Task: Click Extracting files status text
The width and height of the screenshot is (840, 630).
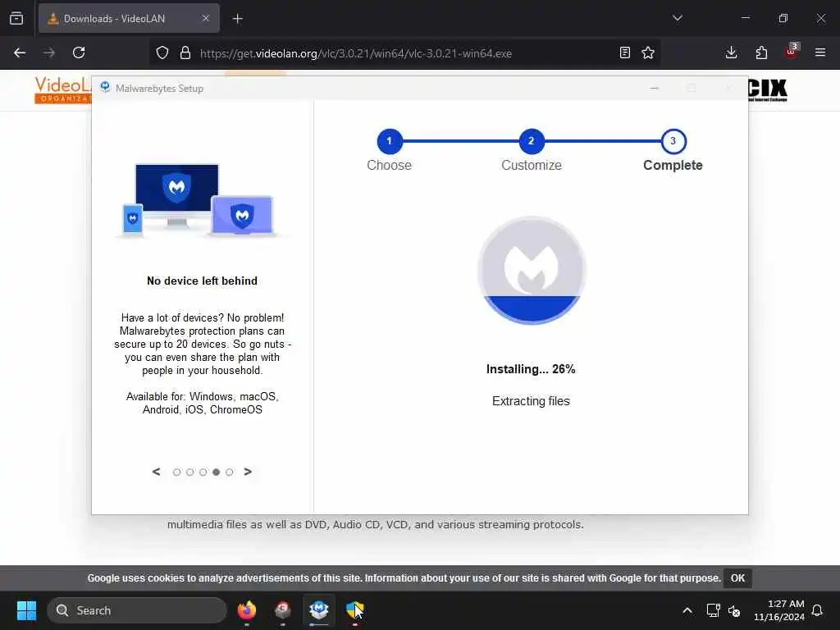Action: (x=531, y=400)
